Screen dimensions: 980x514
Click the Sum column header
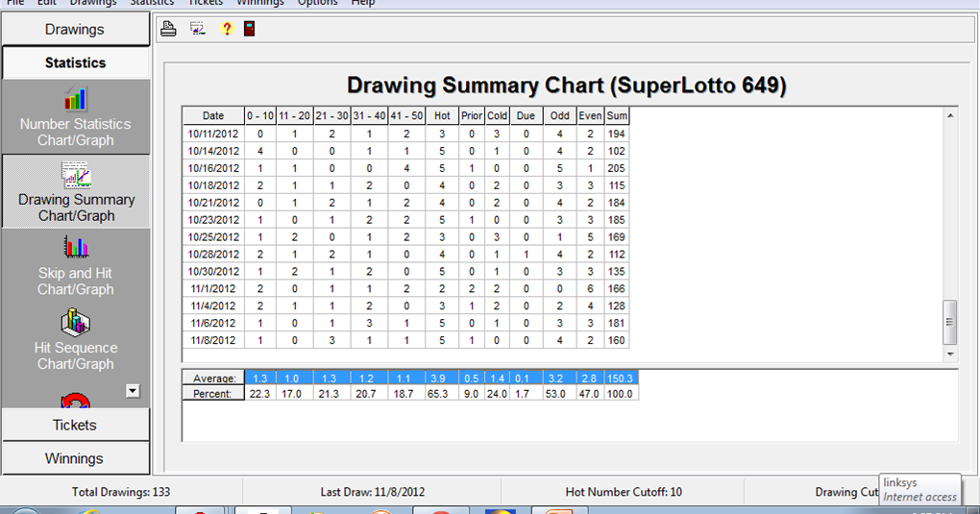pyautogui.click(x=617, y=115)
